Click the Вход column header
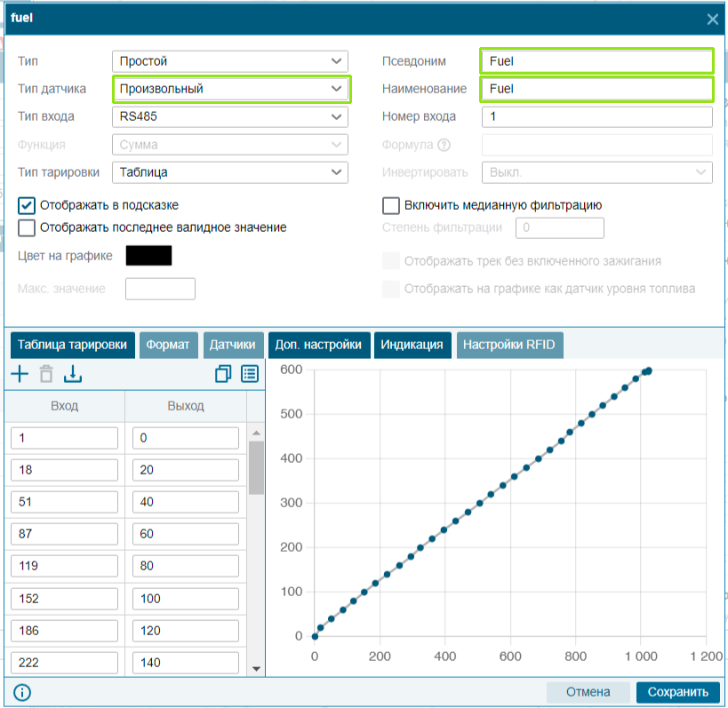Viewport: 728px width, 708px height. click(65, 407)
